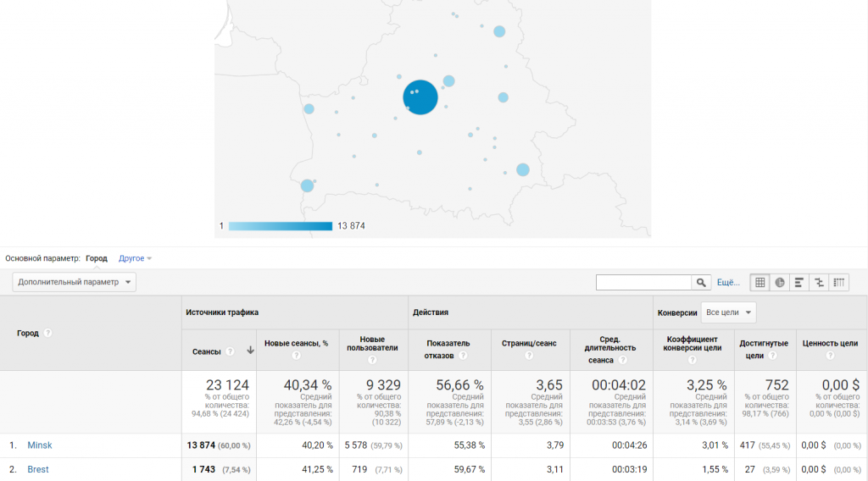Select the comparison view icon
Viewport: 868px width, 481px height.
820,282
